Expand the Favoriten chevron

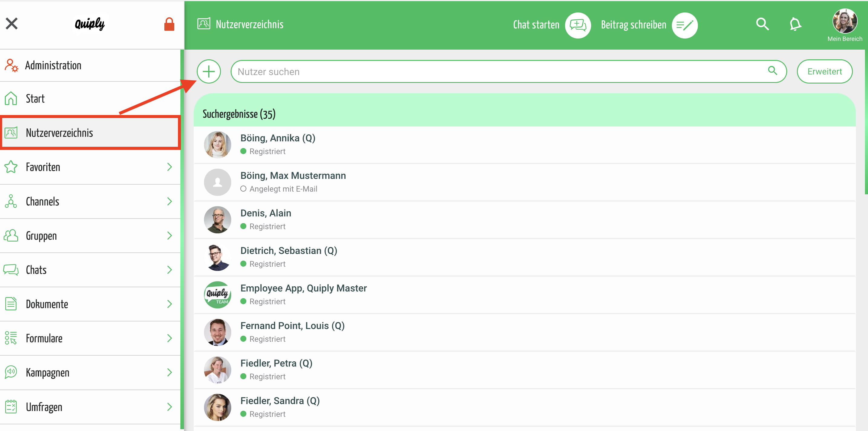click(169, 167)
